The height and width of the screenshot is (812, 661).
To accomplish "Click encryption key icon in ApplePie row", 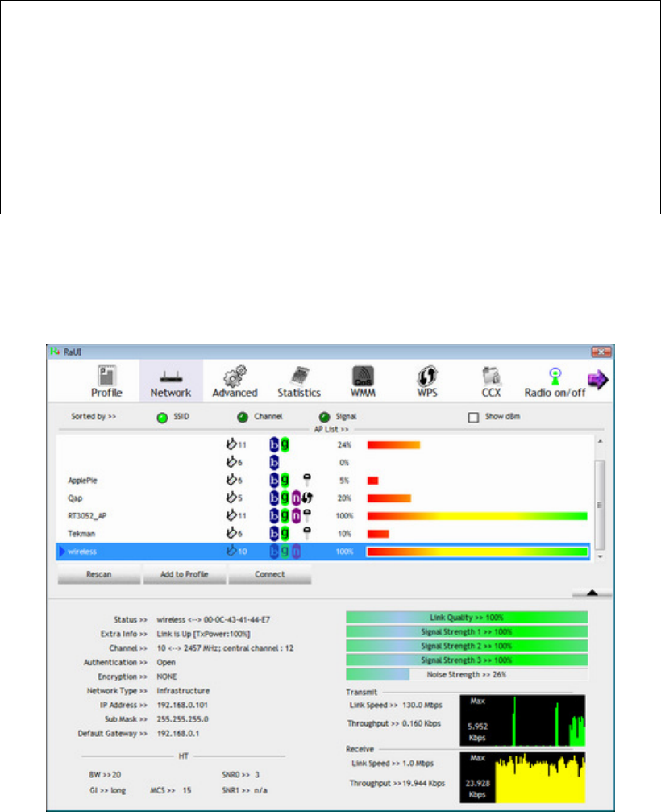I will 307,480.
